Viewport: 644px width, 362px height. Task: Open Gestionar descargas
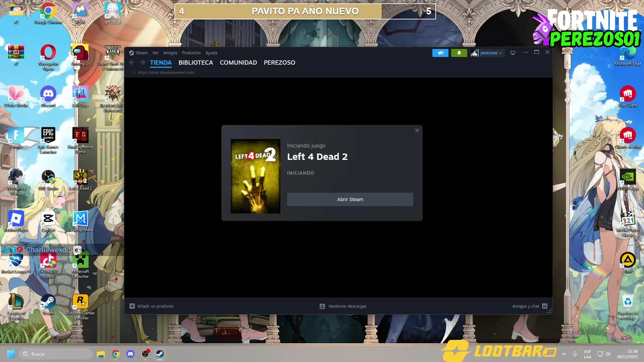click(343, 306)
